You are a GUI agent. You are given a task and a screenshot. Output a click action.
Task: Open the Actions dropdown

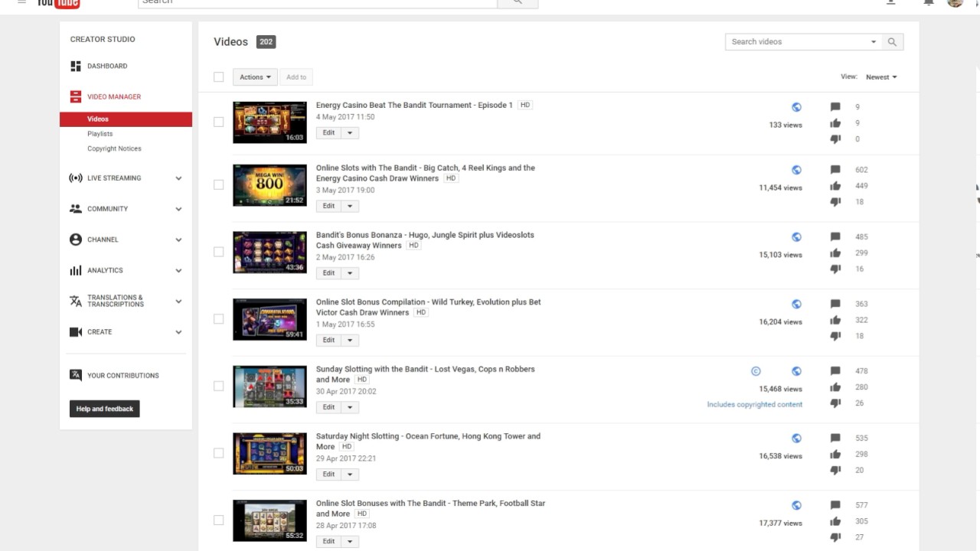click(x=255, y=77)
